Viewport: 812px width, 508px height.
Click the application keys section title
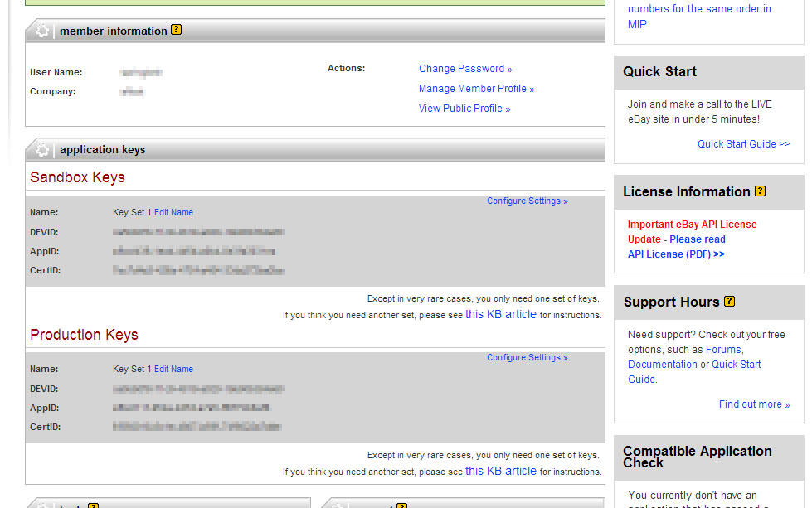click(103, 149)
